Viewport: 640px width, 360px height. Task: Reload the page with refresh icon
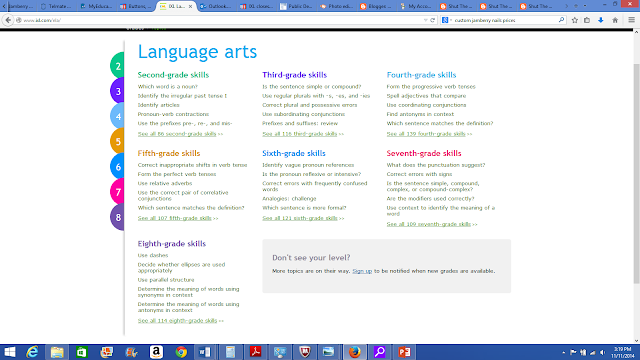click(433, 20)
